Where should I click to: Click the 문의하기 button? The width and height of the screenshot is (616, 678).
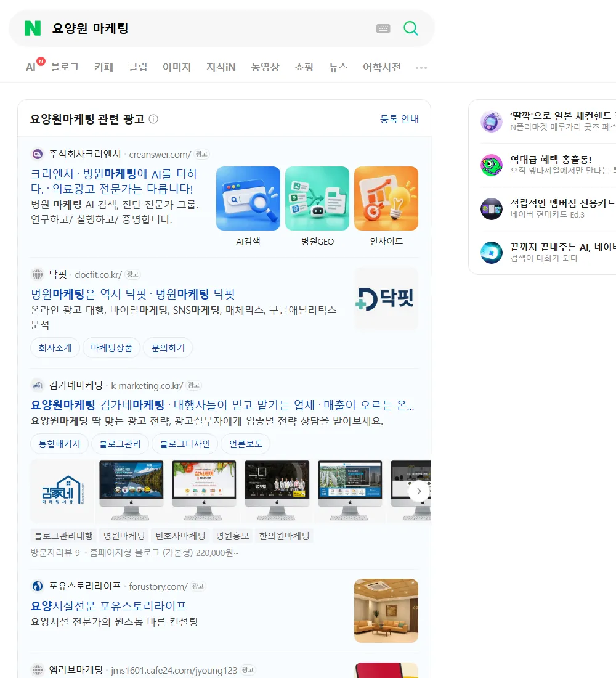point(168,348)
